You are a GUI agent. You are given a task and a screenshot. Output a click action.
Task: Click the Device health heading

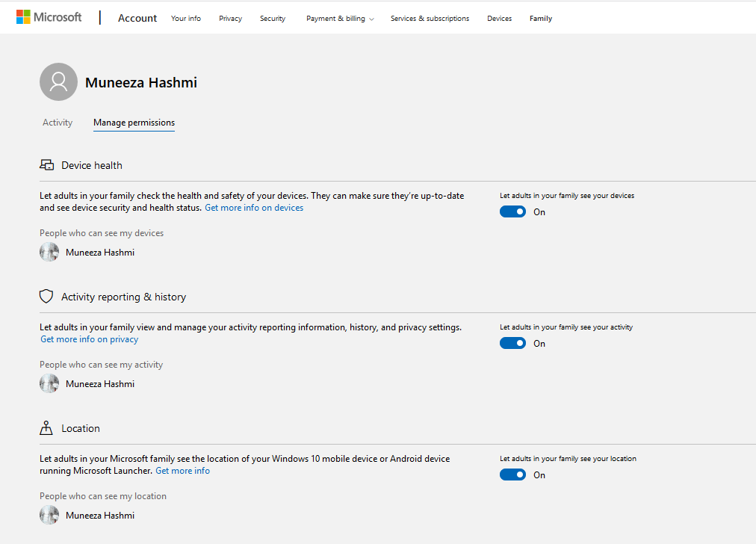click(92, 165)
